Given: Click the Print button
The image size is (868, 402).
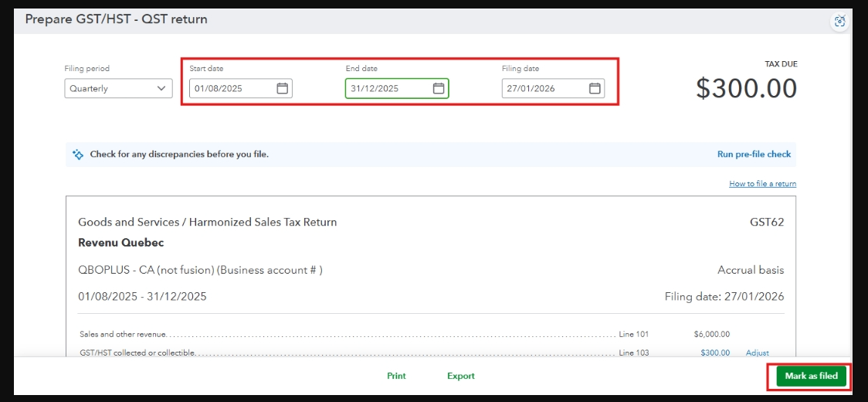Looking at the screenshot, I should click(396, 376).
